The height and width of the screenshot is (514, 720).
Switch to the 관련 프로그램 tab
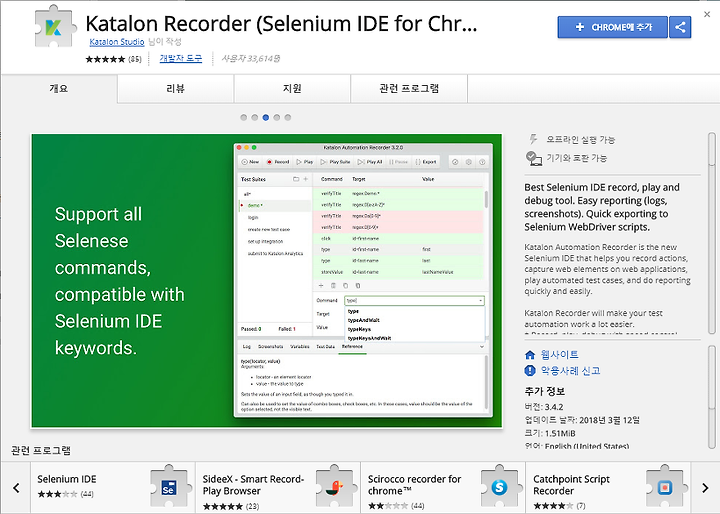409,88
